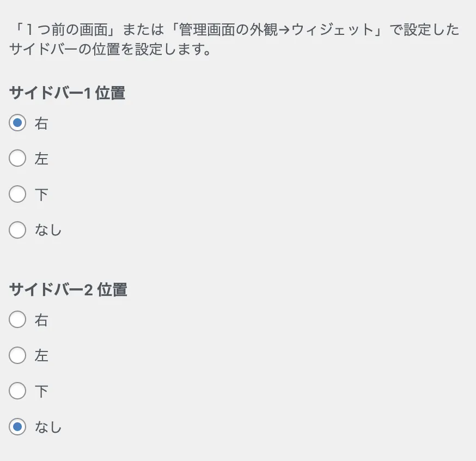Click the サイドバー2 位置 heading
This screenshot has width=476, height=461.
pos(69,290)
